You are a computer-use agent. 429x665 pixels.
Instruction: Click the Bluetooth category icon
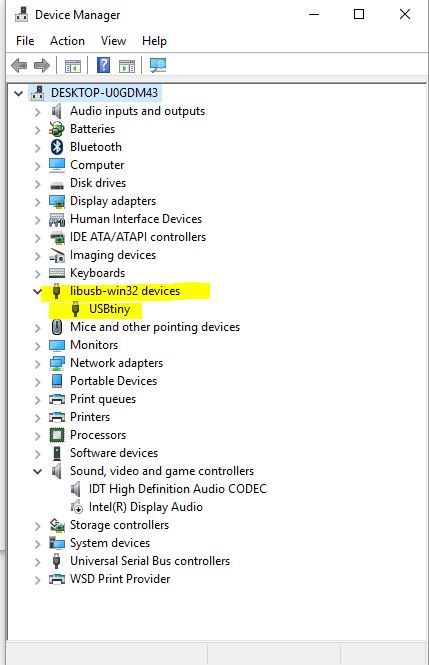(x=57, y=147)
